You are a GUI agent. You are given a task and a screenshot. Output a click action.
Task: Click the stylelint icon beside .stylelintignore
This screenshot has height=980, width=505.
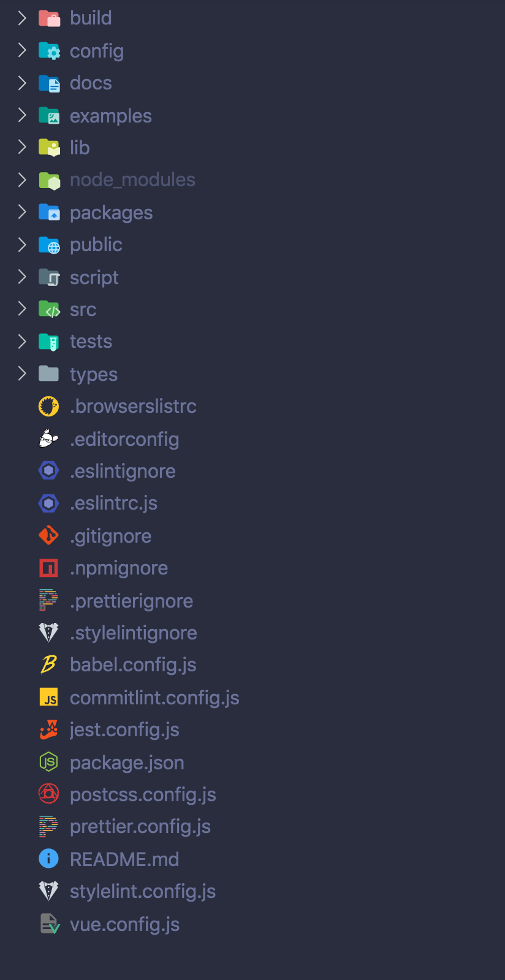48,632
